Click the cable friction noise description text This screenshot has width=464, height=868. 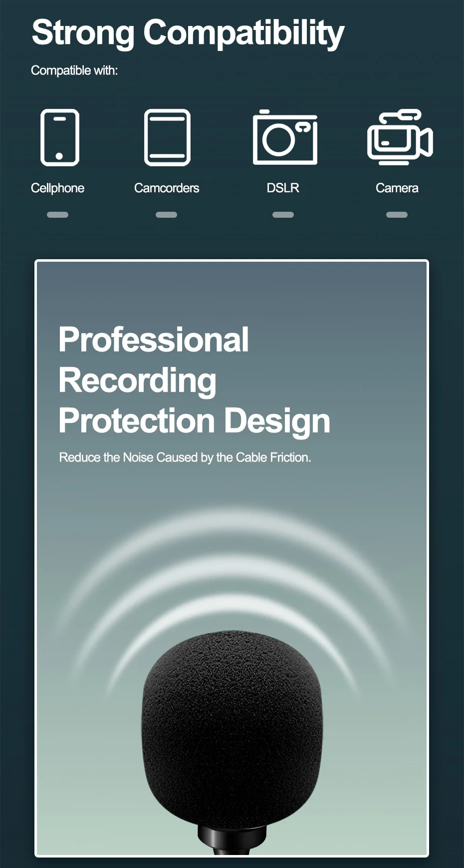185,457
